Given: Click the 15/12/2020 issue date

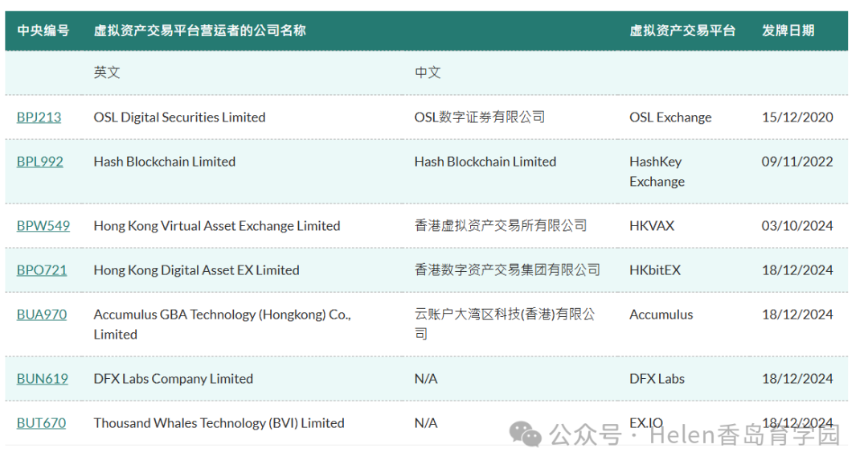Looking at the screenshot, I should point(796,117).
